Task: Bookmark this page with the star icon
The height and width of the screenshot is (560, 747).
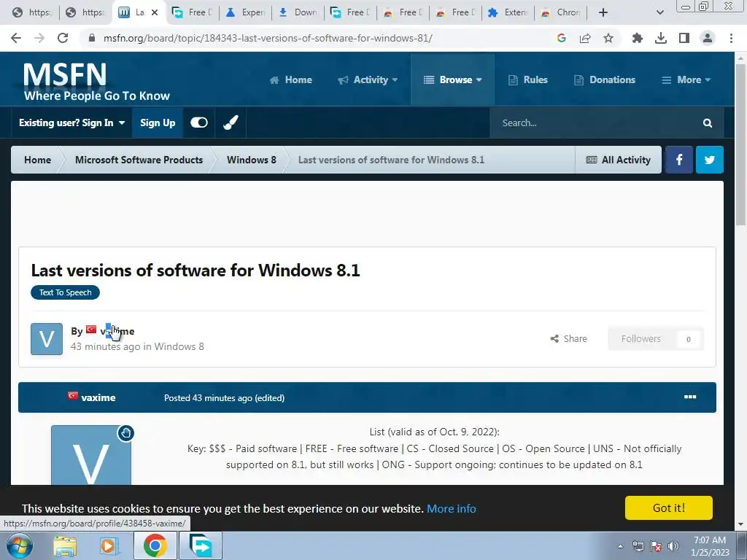Action: tap(608, 38)
